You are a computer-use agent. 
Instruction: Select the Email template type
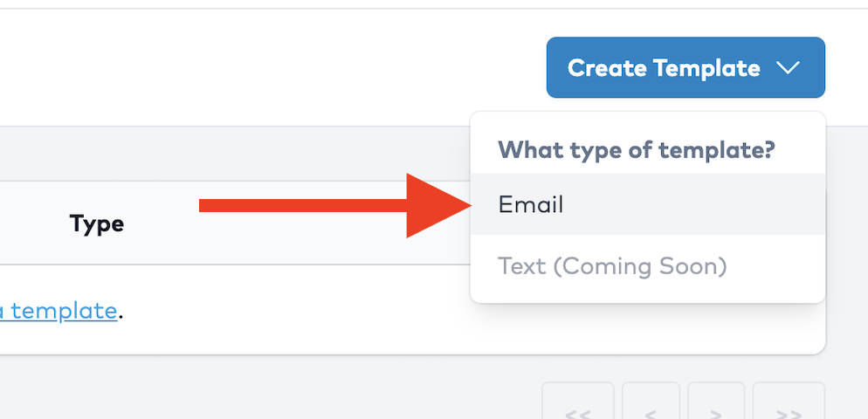(x=646, y=204)
